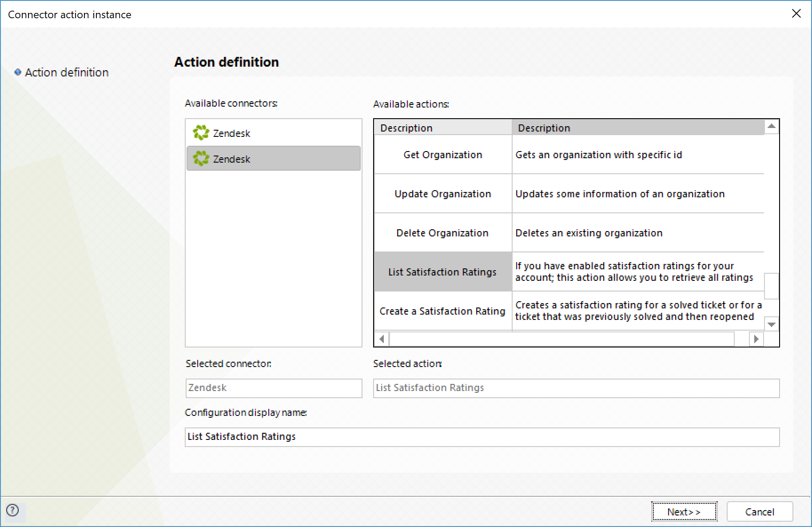Screen dimensions: 812x527
Task: Click the 'Creates a satisfaction rating' description cell
Action: [x=638, y=311]
